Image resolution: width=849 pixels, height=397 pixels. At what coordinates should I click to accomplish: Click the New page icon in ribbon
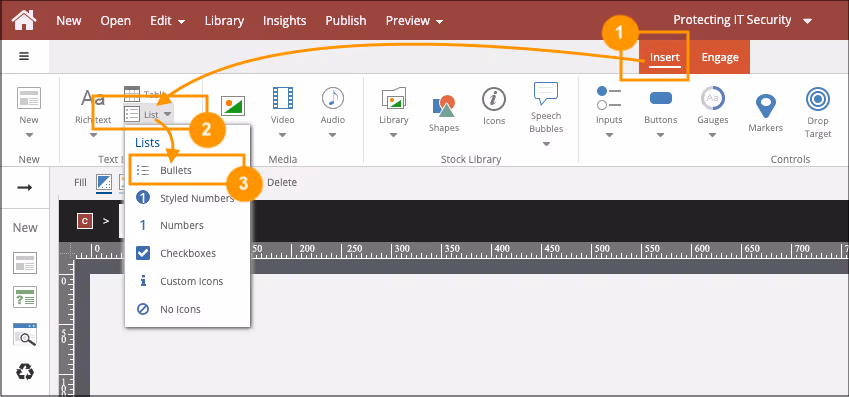click(29, 99)
